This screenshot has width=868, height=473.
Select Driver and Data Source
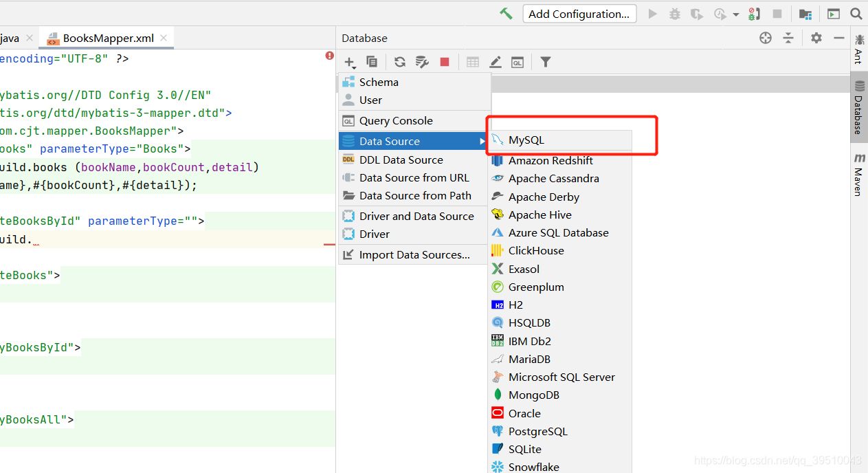(414, 216)
